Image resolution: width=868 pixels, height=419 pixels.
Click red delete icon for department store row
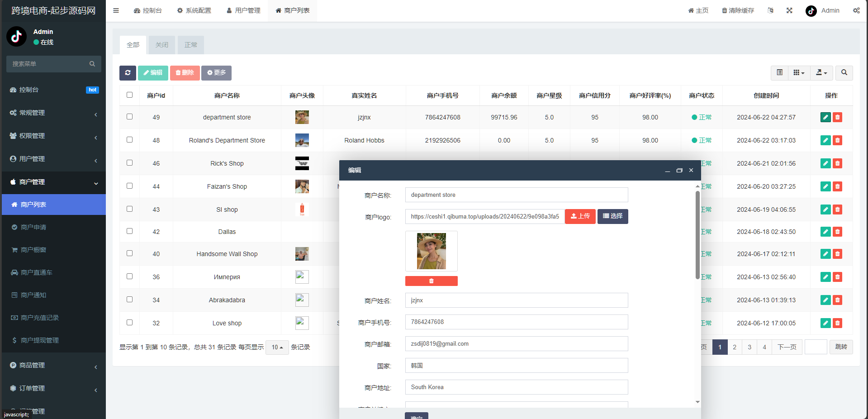837,117
